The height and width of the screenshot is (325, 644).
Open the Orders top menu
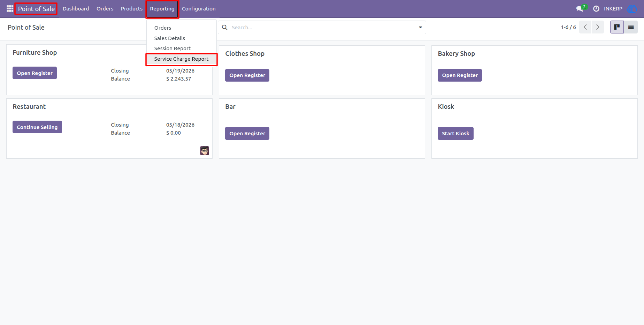click(x=105, y=9)
